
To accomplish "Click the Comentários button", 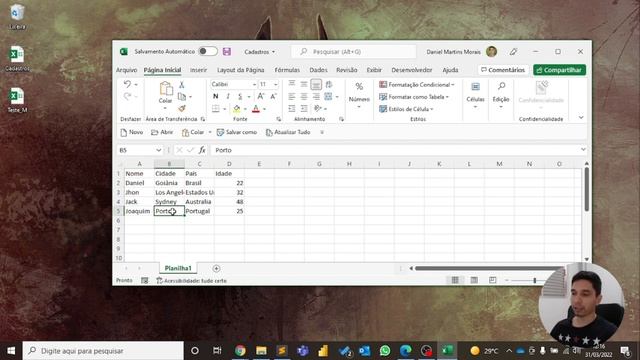I will [x=503, y=70].
